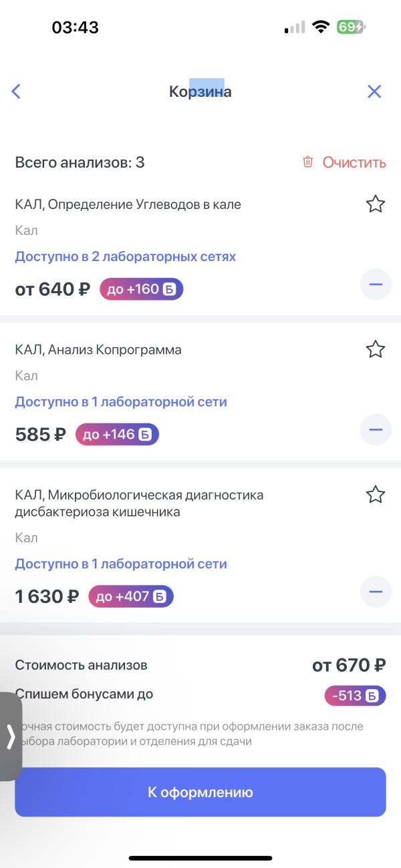The height and width of the screenshot is (868, 401).
Task: Tap the до +146 bonus badge
Action: pos(117,435)
